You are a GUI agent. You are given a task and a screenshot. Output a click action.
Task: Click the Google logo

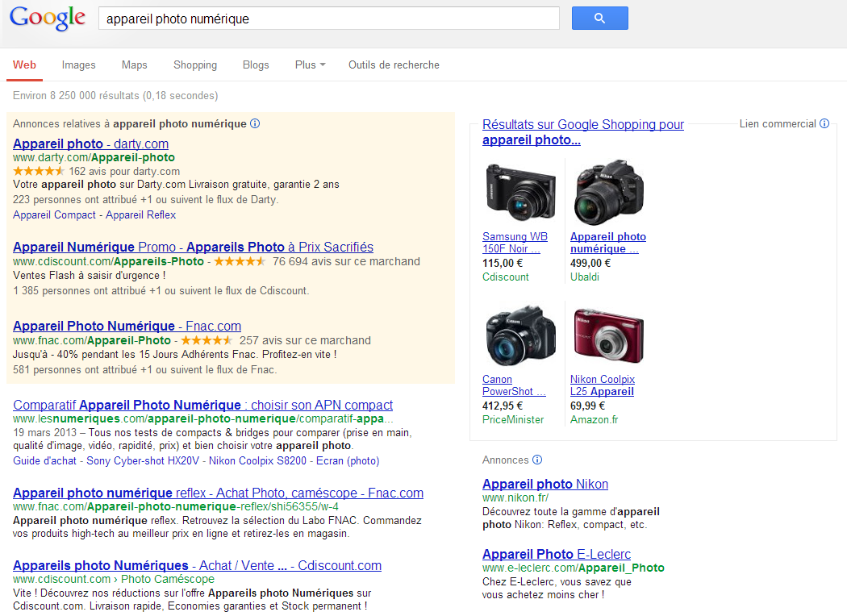tap(48, 19)
